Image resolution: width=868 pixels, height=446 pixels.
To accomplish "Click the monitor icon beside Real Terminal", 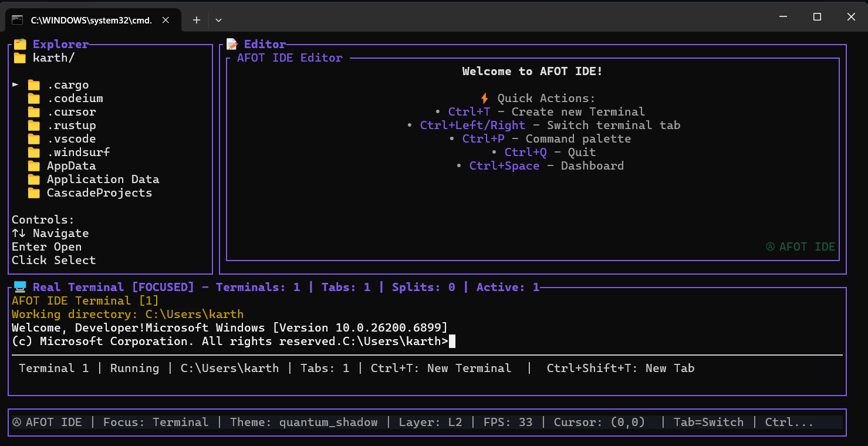I will [x=19, y=286].
